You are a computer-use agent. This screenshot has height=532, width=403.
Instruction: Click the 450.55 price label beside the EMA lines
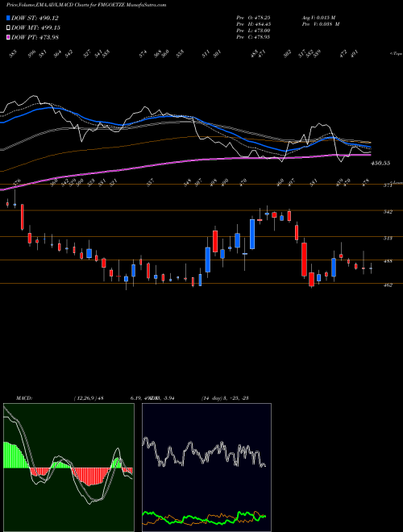[380, 163]
